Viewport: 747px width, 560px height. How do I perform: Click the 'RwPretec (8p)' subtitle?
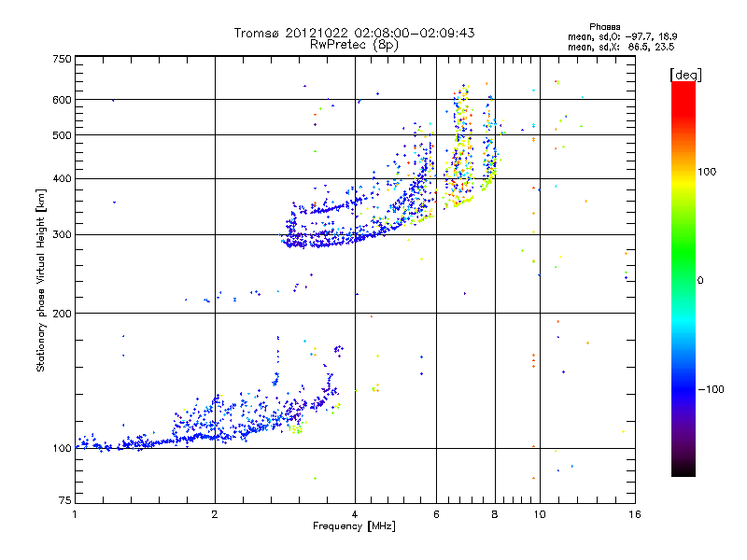point(354,45)
